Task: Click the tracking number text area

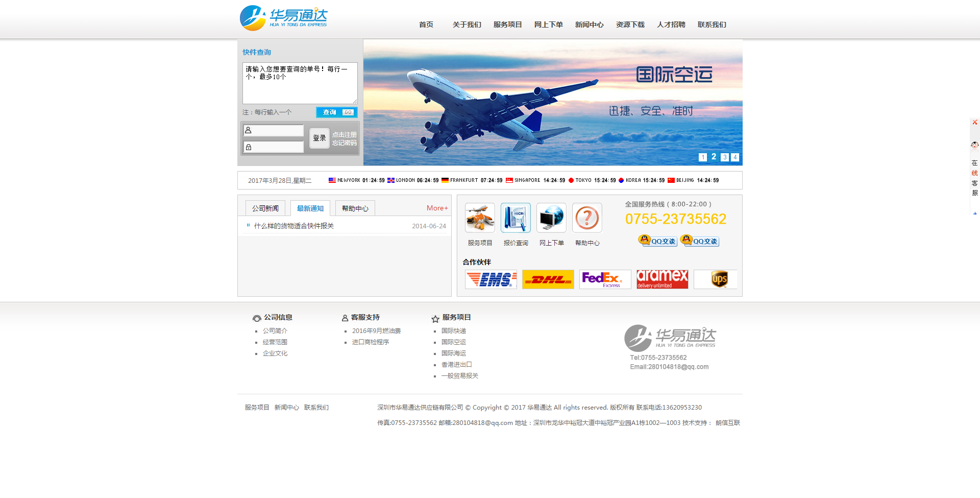Action: tap(300, 83)
